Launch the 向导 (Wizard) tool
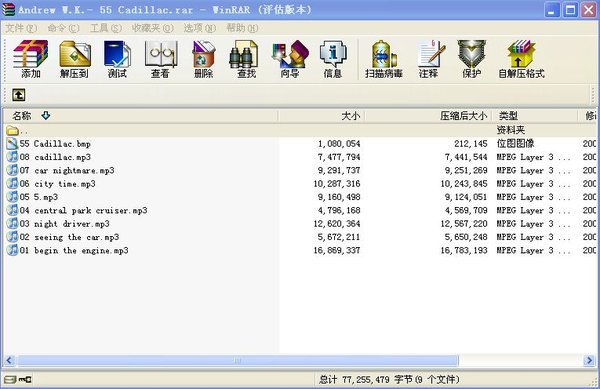Viewport: 600px width, 389px height. 290,59
